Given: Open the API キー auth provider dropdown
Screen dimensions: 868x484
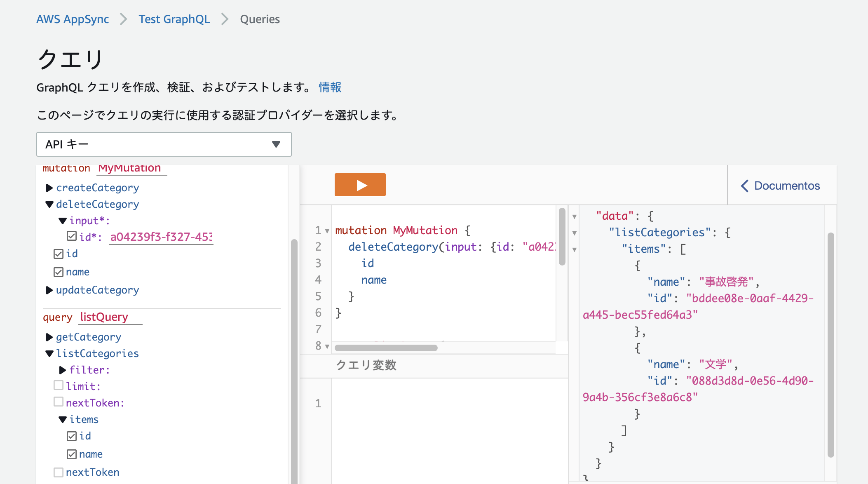Looking at the screenshot, I should click(164, 144).
